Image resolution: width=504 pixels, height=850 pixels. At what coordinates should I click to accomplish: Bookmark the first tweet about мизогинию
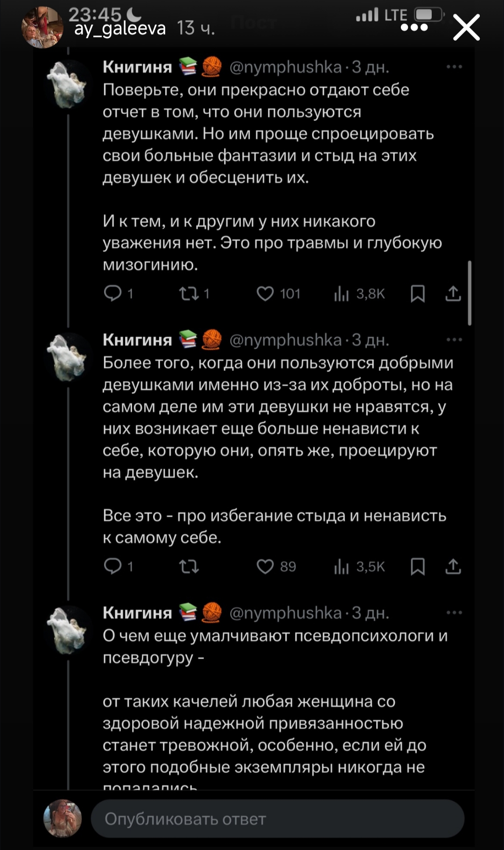418,294
